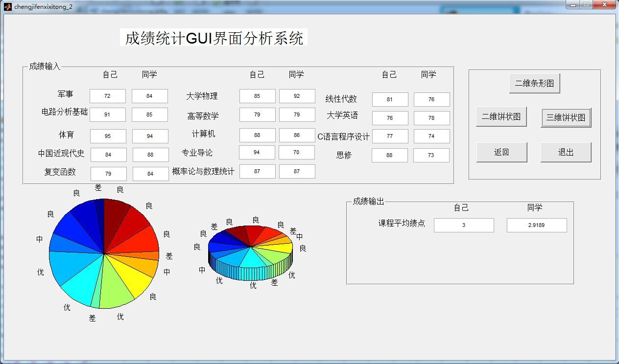Image resolution: width=619 pixels, height=364 pixels.
Task: Select 高等数学 classmate score field
Action: tap(297, 114)
